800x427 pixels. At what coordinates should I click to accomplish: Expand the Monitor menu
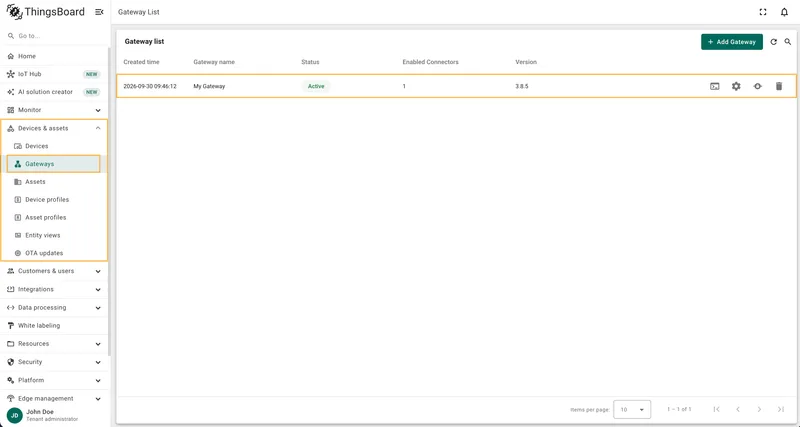[x=54, y=110]
